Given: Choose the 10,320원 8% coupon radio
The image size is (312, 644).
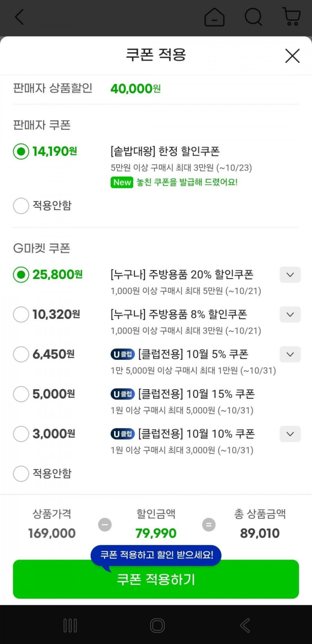Looking at the screenshot, I should (x=21, y=315).
